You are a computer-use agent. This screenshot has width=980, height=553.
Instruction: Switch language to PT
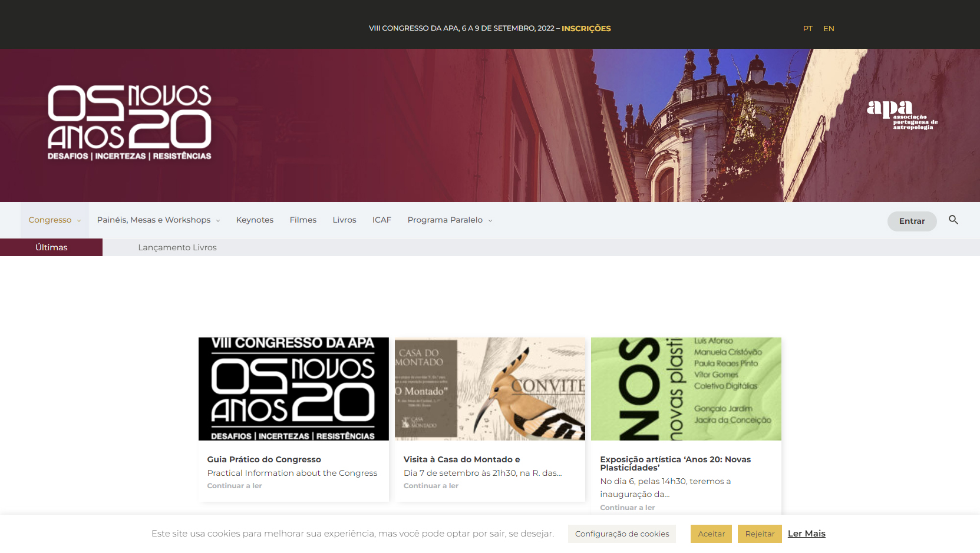coord(807,28)
